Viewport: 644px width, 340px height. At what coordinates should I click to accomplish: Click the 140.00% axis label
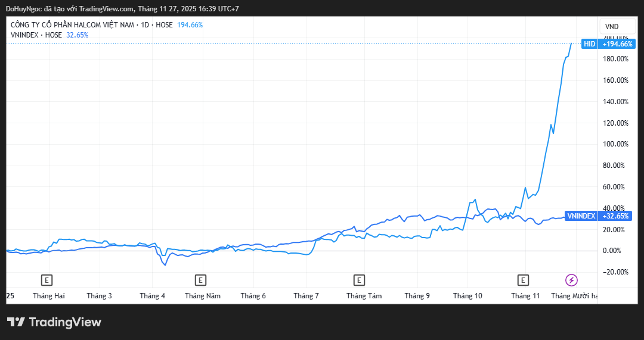click(x=615, y=102)
